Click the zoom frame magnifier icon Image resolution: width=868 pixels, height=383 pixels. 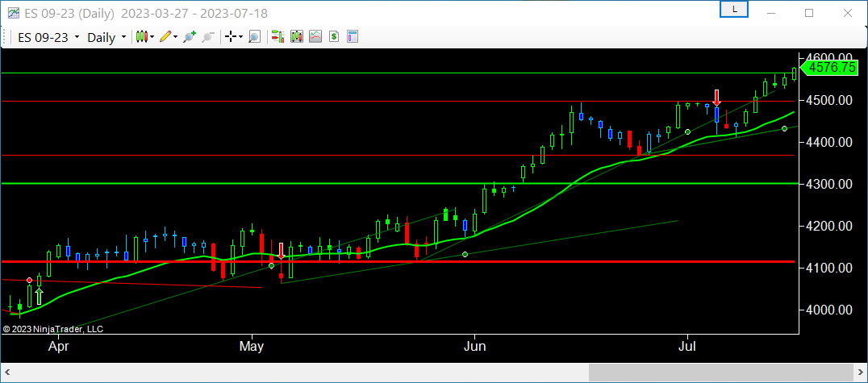254,37
